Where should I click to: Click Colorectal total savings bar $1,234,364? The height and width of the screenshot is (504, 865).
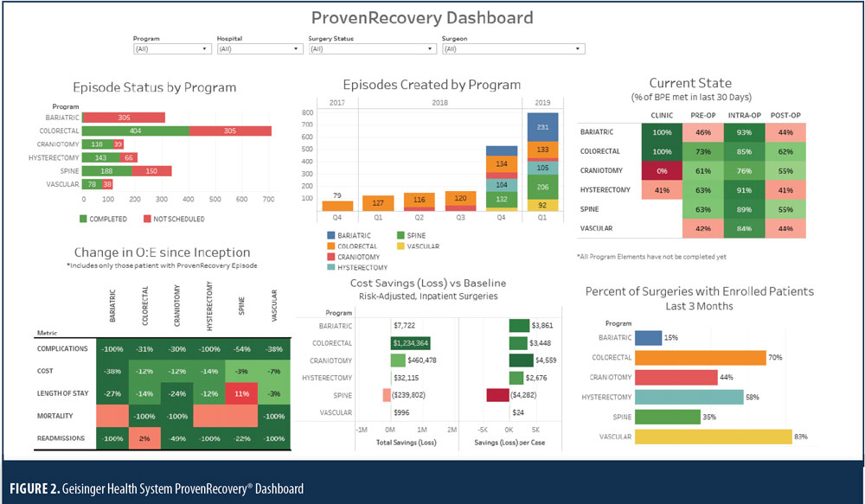[410, 343]
